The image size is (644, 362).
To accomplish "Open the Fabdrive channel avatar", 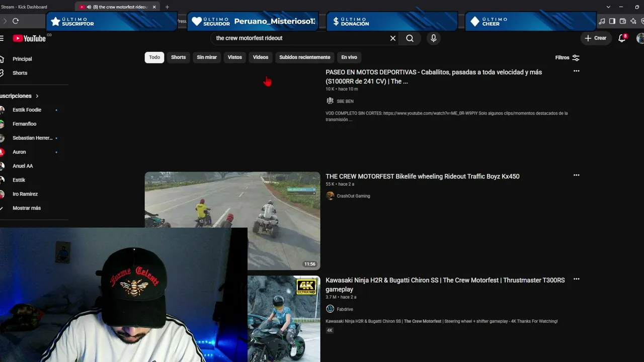I will tap(330, 309).
